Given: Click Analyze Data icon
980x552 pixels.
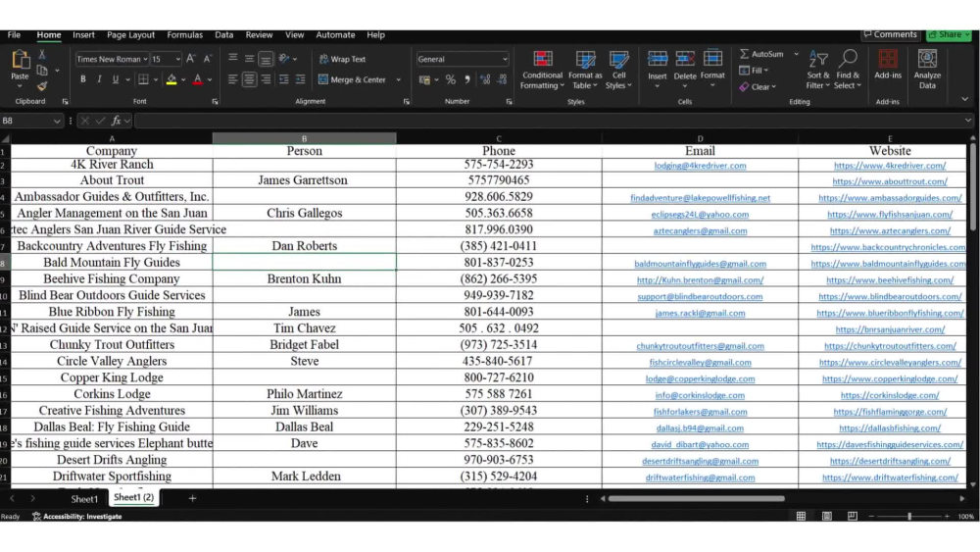Looking at the screenshot, I should pos(927,60).
